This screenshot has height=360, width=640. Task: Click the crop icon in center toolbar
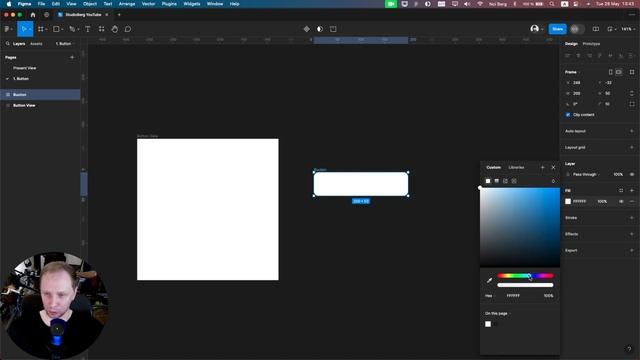point(333,29)
